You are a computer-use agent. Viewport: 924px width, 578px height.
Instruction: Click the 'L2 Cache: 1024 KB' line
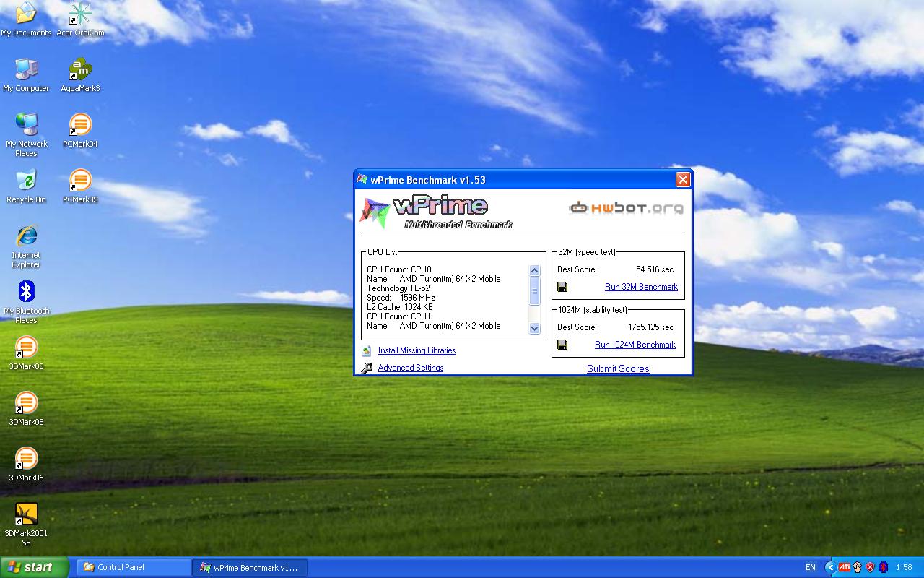pyautogui.click(x=400, y=307)
